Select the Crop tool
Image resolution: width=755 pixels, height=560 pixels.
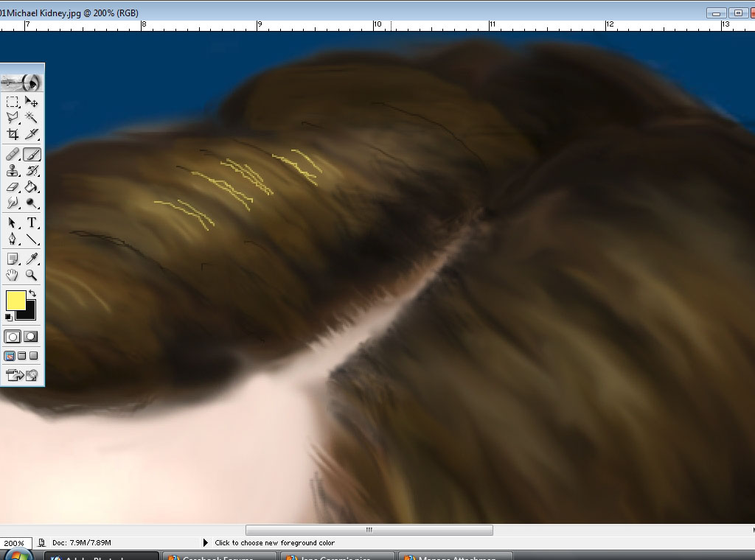(13, 134)
